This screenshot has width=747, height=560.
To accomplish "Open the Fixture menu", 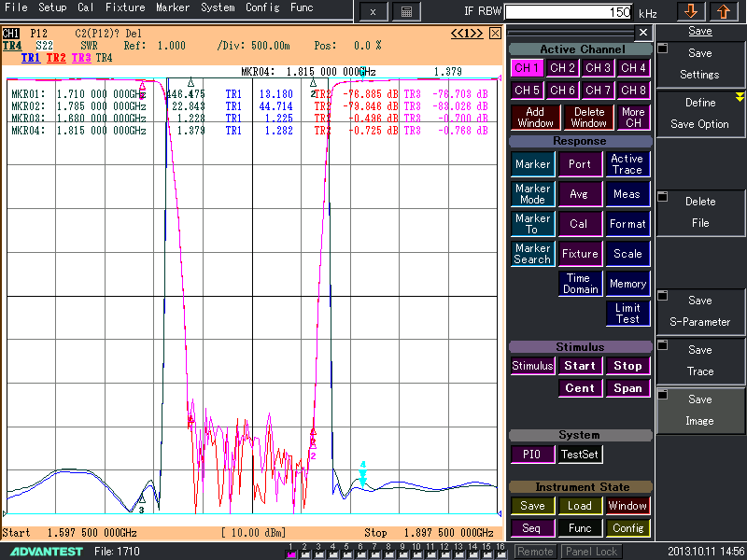I will (x=124, y=7).
